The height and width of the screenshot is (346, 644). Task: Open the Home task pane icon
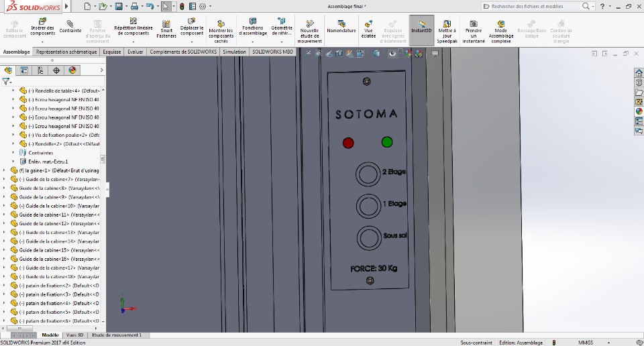click(639, 72)
